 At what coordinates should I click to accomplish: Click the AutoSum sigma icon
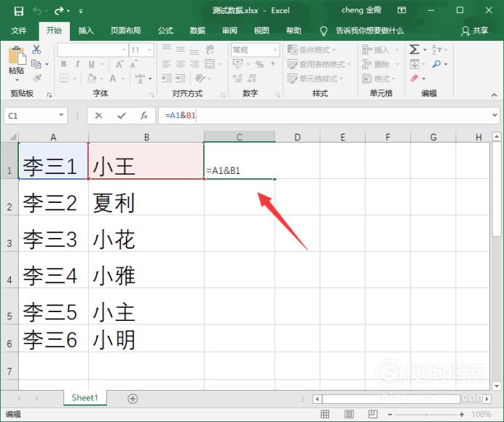tap(414, 49)
